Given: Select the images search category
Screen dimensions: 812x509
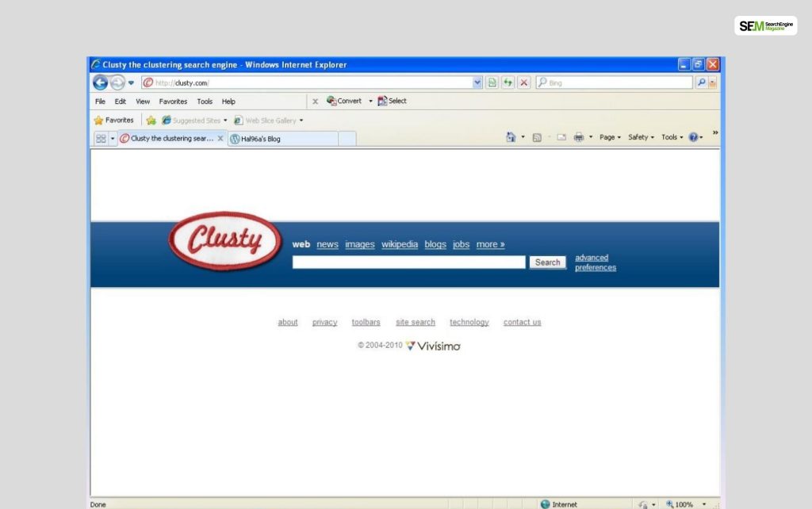Looking at the screenshot, I should pos(360,244).
